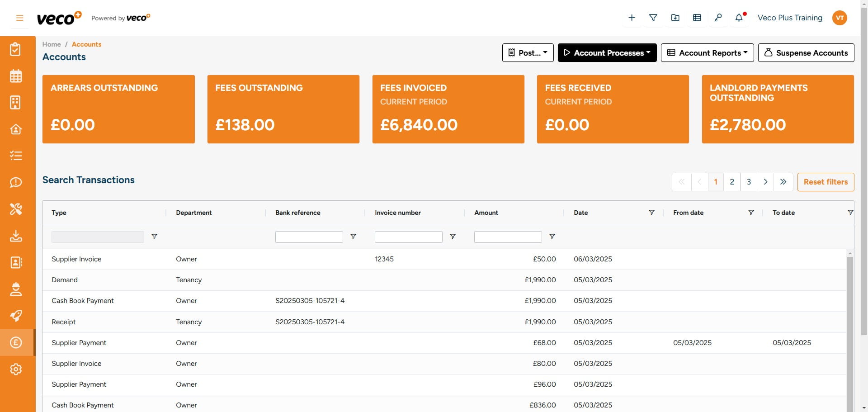Open the key icon in top toolbar

pos(718,18)
